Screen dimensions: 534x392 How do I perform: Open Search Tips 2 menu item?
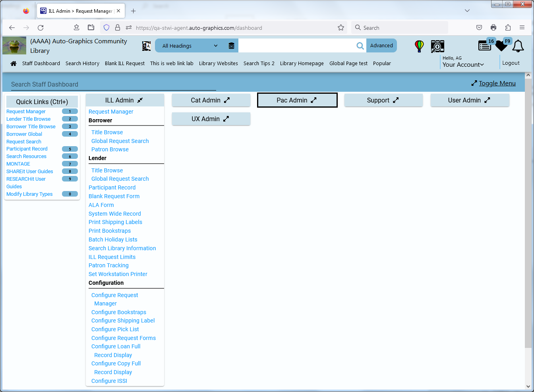[x=259, y=64]
